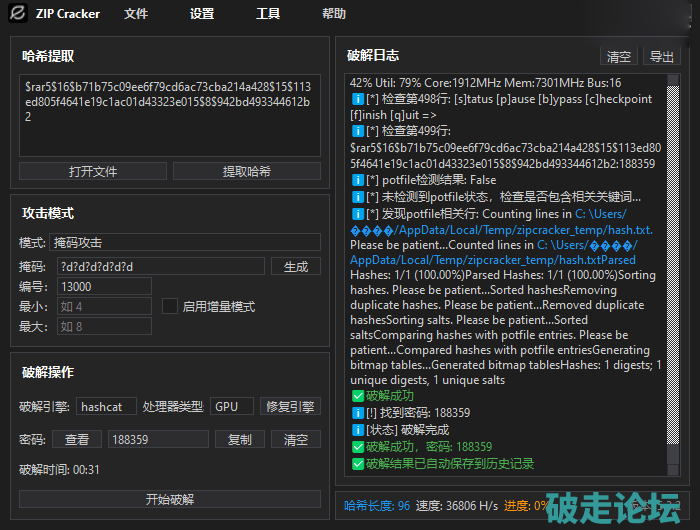Click the green 破解成功 checkmark icon in log

358,397
